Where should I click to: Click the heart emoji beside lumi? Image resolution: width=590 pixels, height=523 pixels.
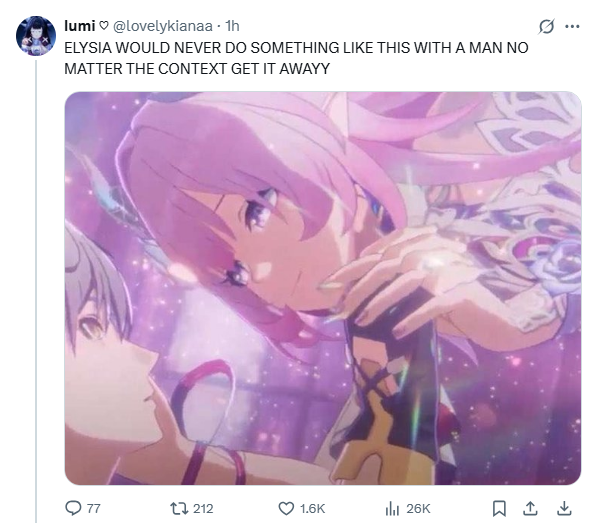pyautogui.click(x=103, y=26)
